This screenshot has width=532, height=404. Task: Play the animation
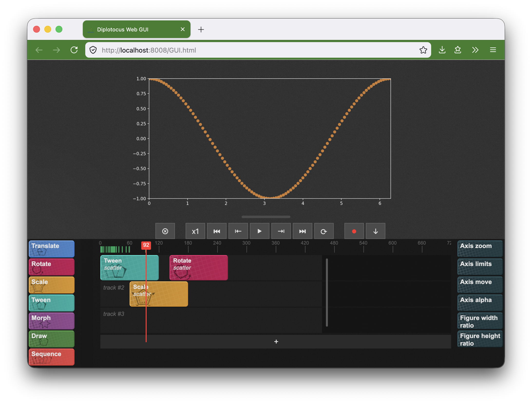tap(259, 231)
